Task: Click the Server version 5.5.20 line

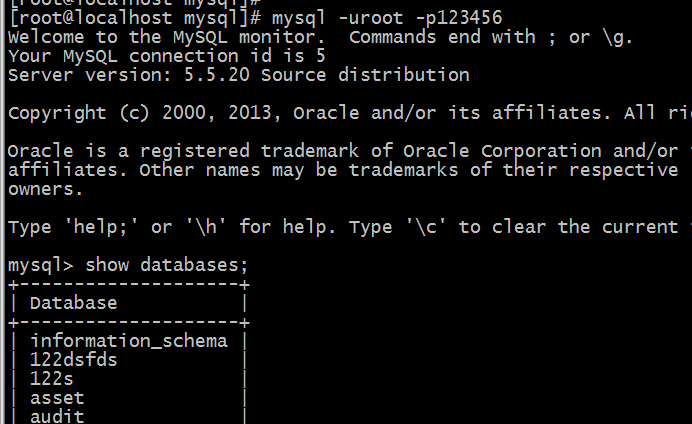Action: [239, 75]
